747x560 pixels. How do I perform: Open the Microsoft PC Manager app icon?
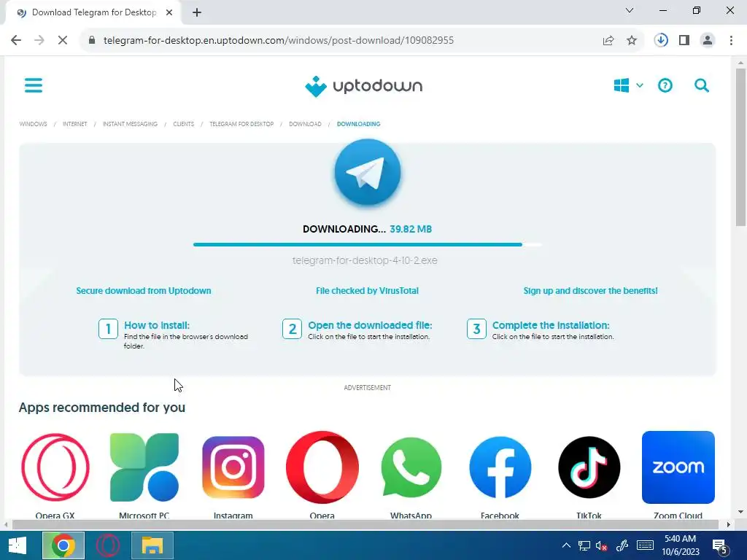[x=144, y=467]
